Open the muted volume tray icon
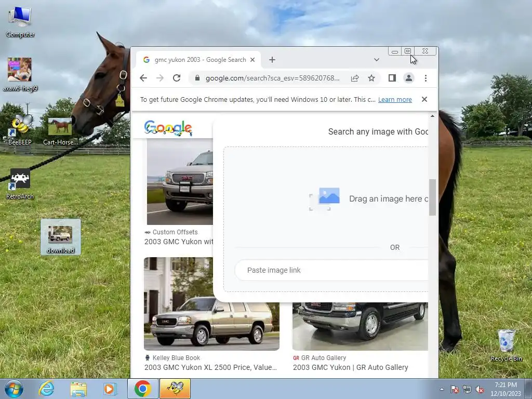This screenshot has height=399, width=532. click(x=480, y=389)
